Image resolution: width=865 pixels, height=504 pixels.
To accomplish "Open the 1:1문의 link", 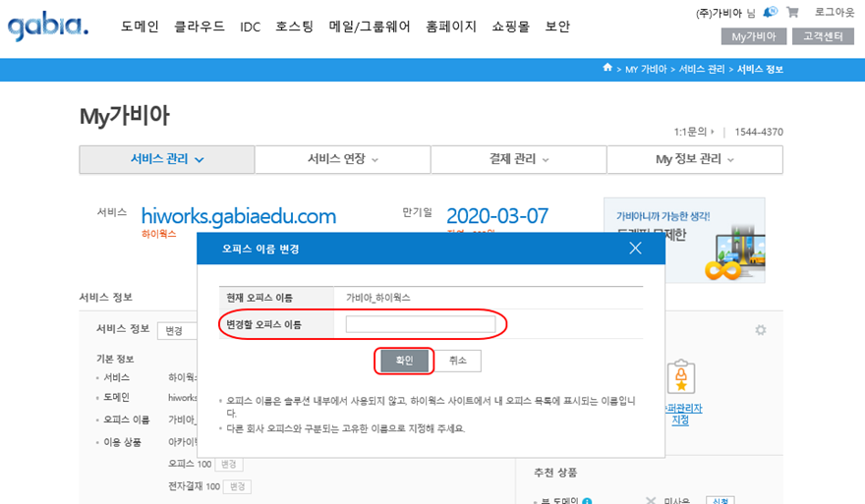I will coord(693,132).
